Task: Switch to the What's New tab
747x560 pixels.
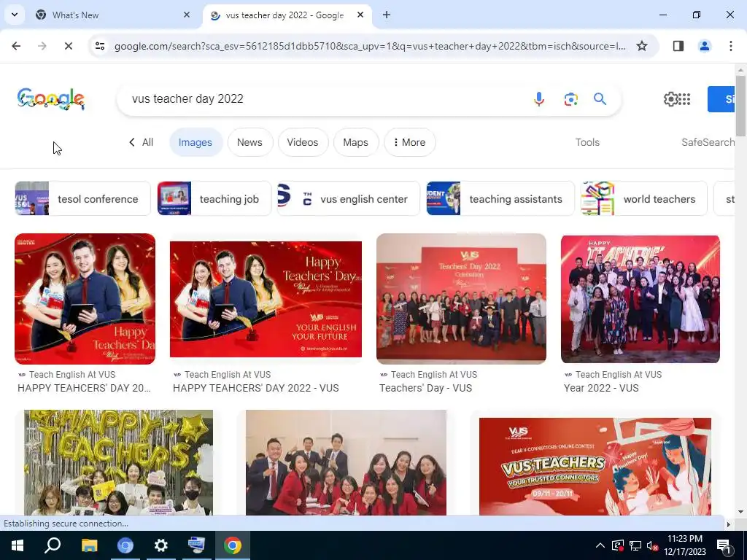Action: [111, 15]
